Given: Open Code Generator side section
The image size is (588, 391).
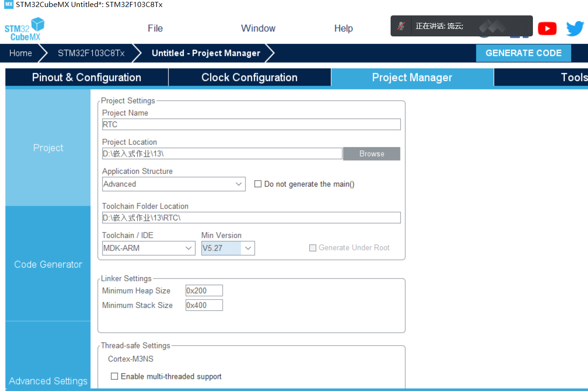Looking at the screenshot, I should coord(48,264).
